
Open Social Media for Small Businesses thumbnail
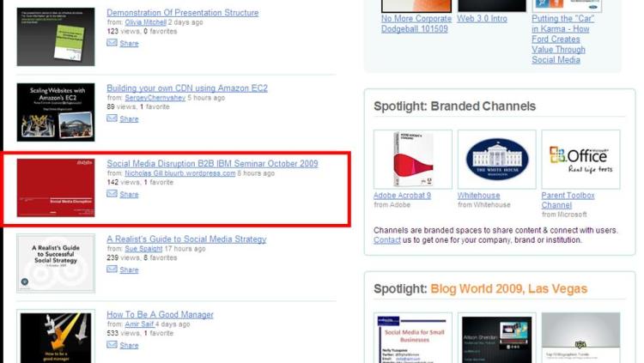413,338
